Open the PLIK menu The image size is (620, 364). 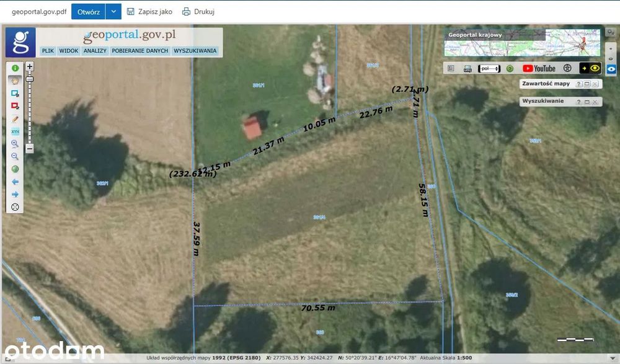[x=48, y=51]
